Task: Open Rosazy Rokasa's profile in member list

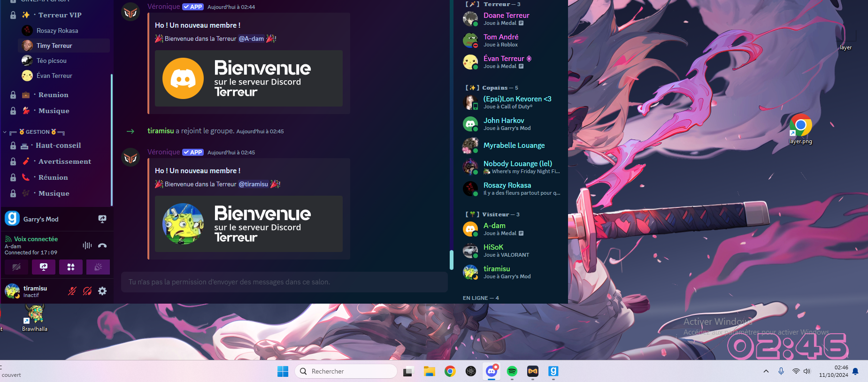Action: click(x=513, y=189)
